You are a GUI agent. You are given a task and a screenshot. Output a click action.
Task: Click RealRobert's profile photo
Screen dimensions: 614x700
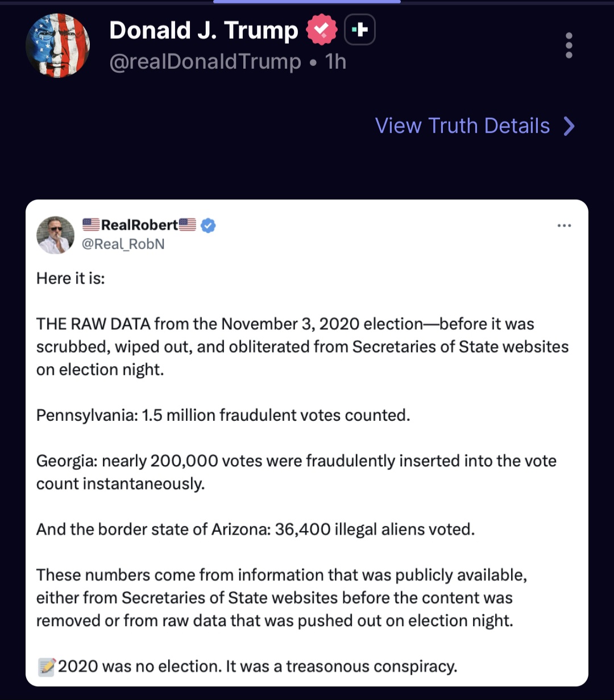click(55, 234)
